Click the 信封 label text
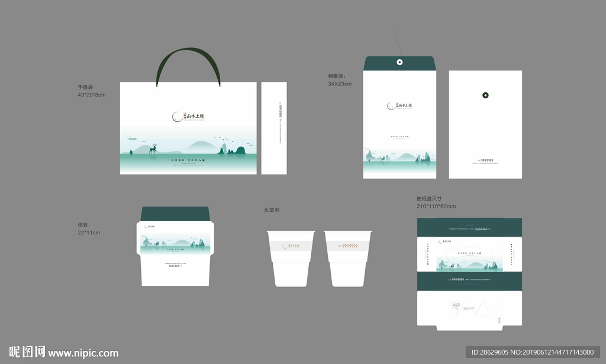 [x=83, y=225]
